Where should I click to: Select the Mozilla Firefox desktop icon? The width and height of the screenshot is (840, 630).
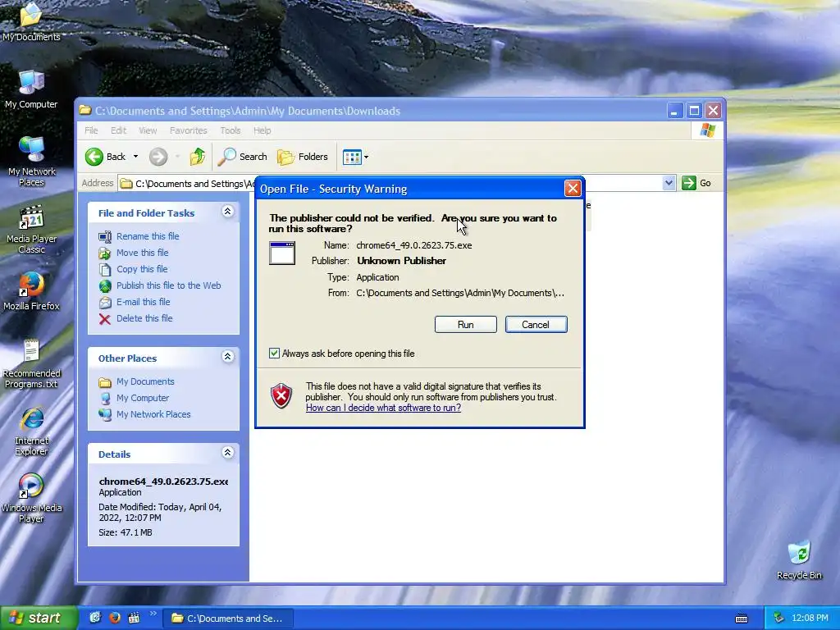(32, 291)
